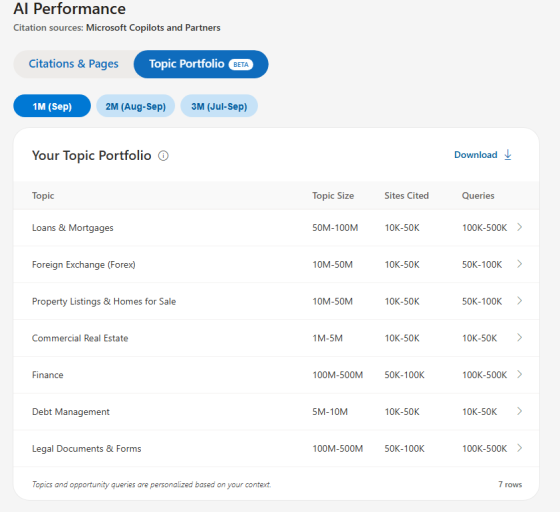Open the Debt Management topic

point(71,412)
